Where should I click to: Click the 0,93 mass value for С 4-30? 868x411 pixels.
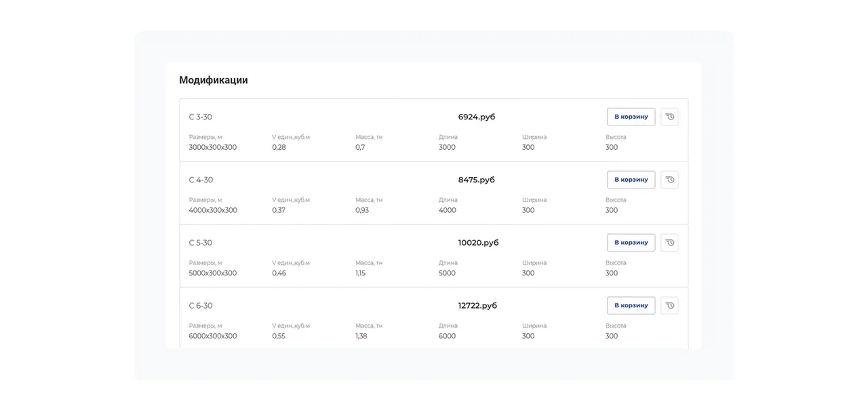(x=362, y=210)
